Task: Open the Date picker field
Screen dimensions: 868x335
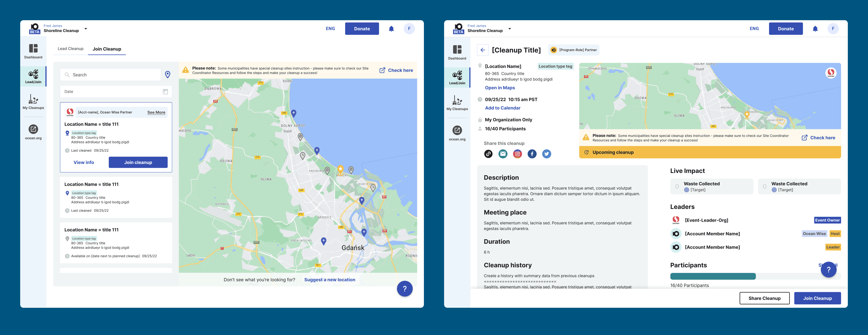Action: (x=116, y=92)
